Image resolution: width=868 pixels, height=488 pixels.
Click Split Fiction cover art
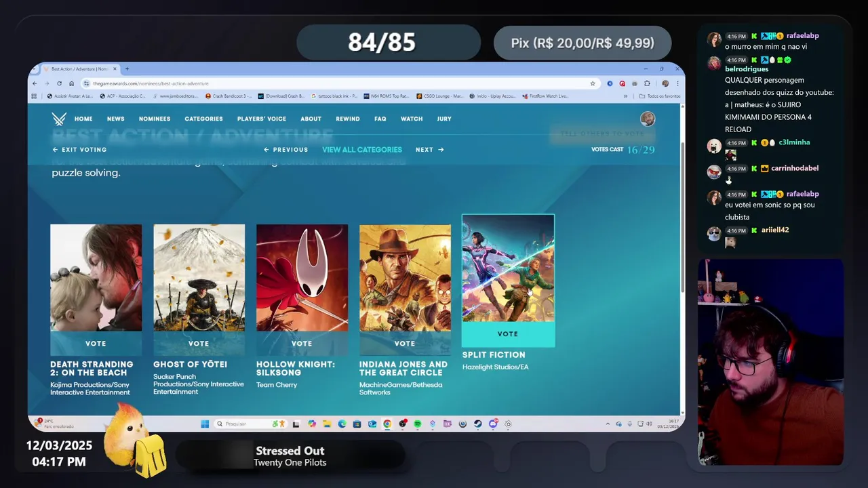(508, 268)
